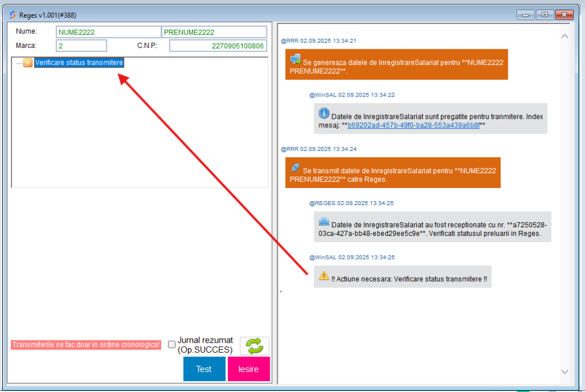Open the b69202ad-457b-49f0 message index link

tap(414, 126)
